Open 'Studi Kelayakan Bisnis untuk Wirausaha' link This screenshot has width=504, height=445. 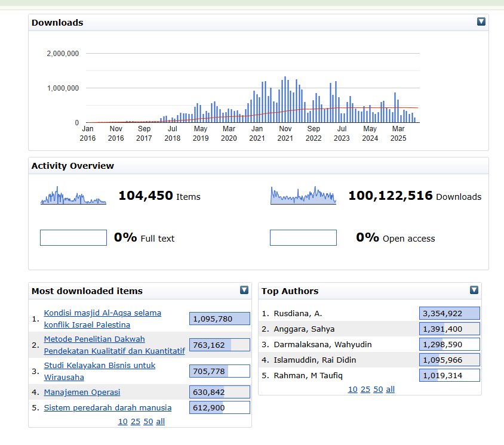click(99, 365)
